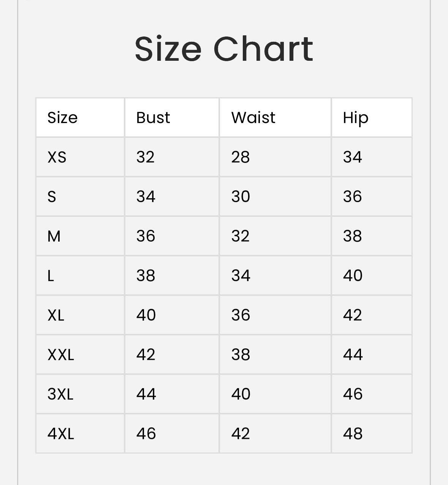Click the waist value in the XL row

click(241, 315)
